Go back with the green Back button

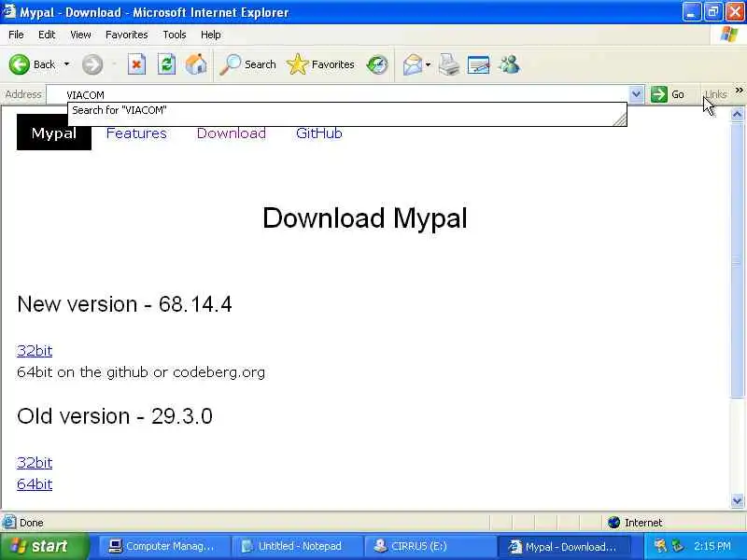(32, 64)
